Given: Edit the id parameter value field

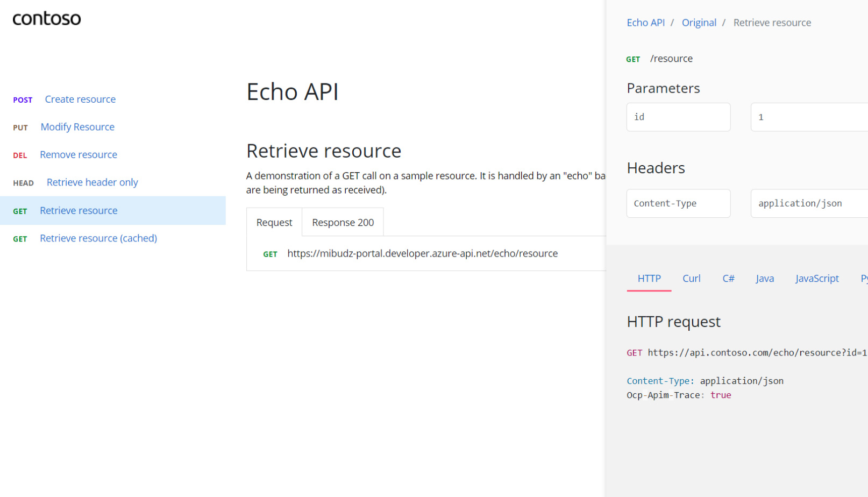Looking at the screenshot, I should (809, 117).
